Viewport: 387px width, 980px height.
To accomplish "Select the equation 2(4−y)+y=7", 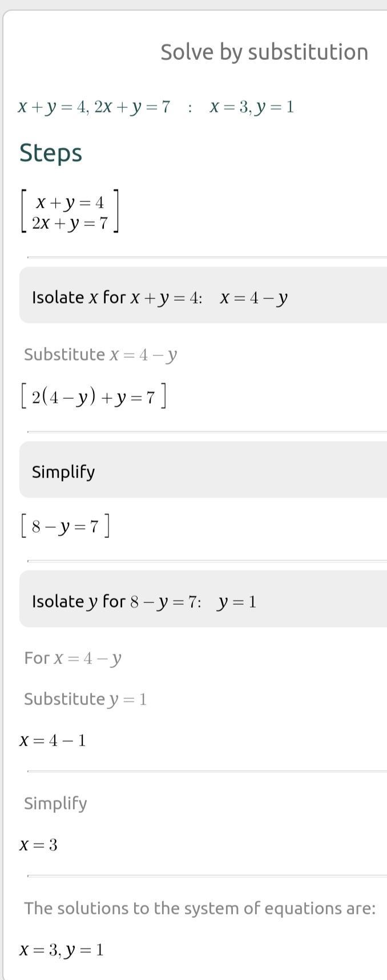I will coord(94,397).
